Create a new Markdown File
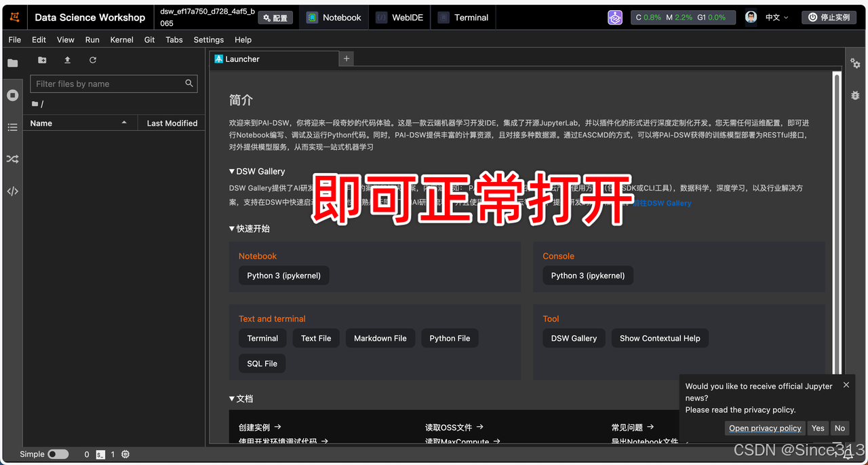 point(380,338)
